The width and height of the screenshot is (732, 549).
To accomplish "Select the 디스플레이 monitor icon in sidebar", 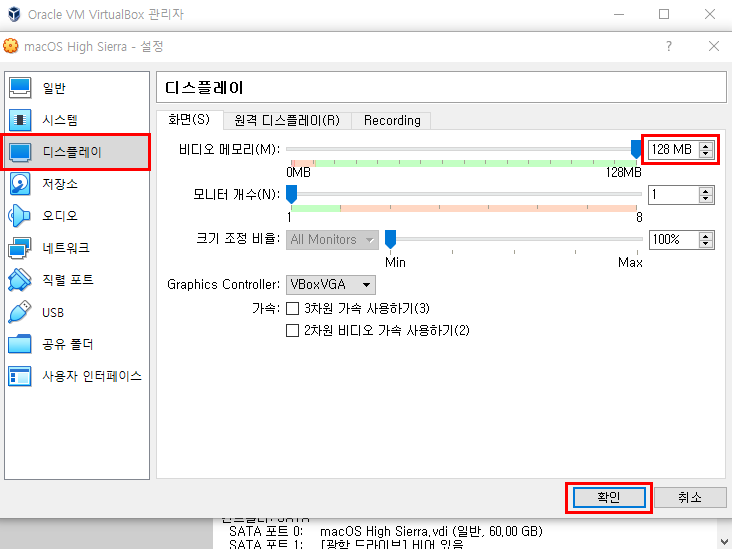I will pos(20,152).
